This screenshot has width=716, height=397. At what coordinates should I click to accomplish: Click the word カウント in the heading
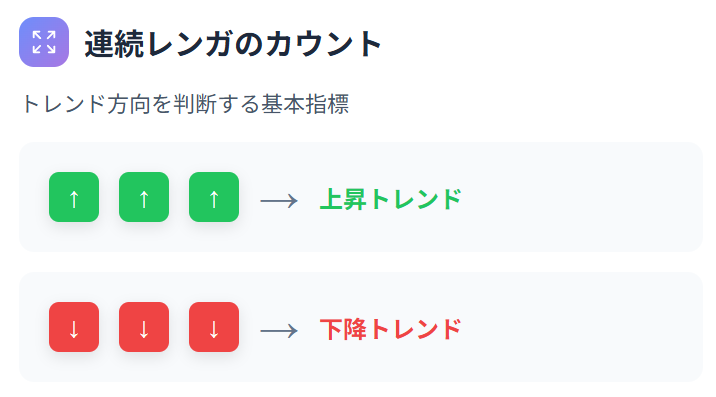(x=324, y=44)
